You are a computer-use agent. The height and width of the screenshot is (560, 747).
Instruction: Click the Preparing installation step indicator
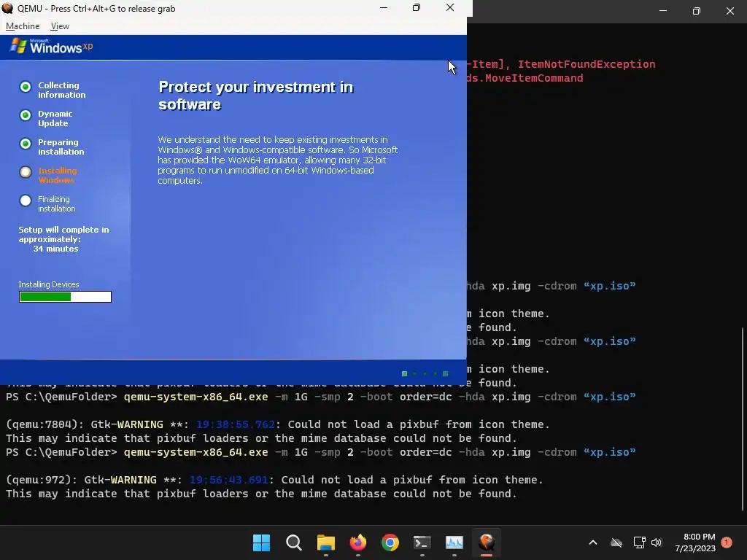[26, 144]
